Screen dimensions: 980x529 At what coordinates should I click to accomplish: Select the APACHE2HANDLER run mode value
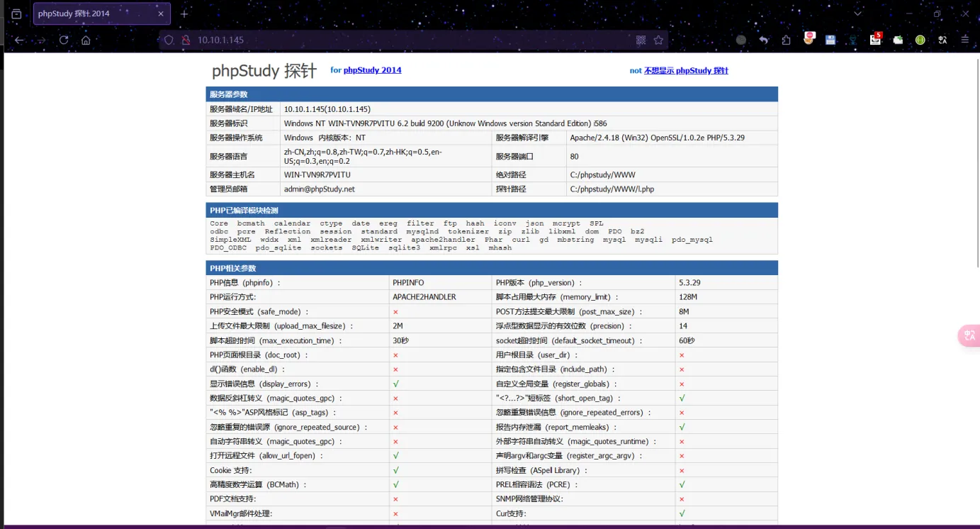click(424, 297)
